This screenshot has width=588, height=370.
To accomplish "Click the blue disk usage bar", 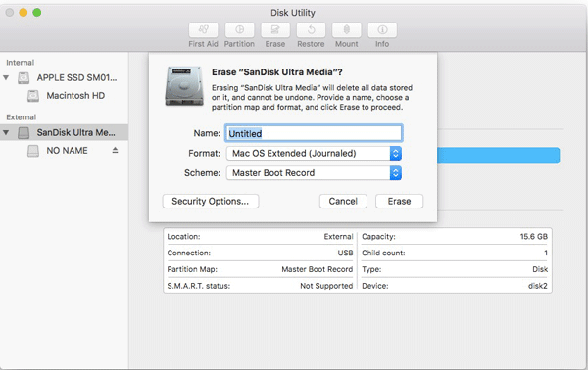I will click(499, 156).
